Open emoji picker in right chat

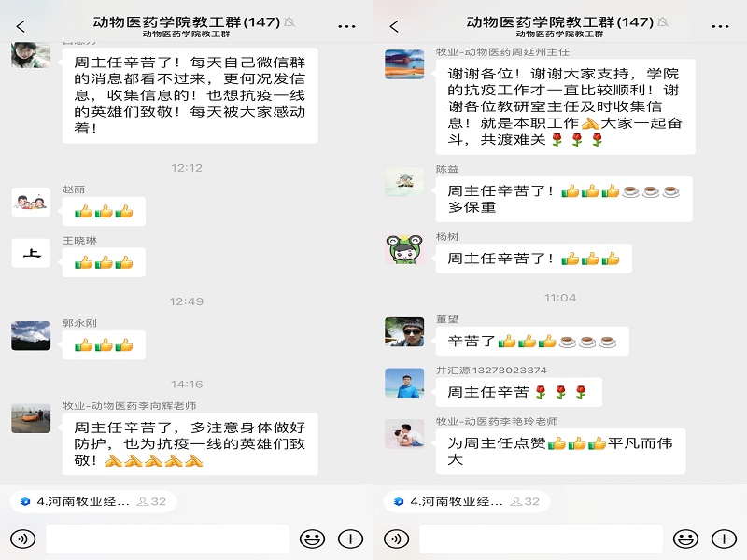[685, 539]
